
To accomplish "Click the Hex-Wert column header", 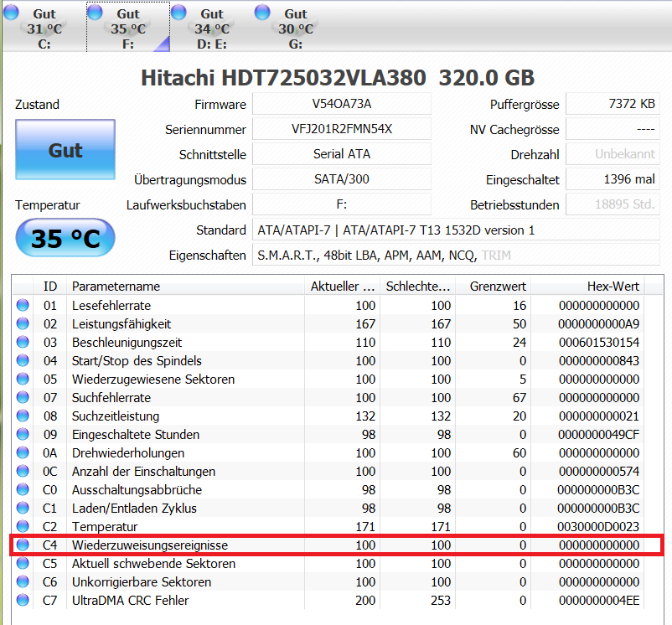I will click(588, 287).
